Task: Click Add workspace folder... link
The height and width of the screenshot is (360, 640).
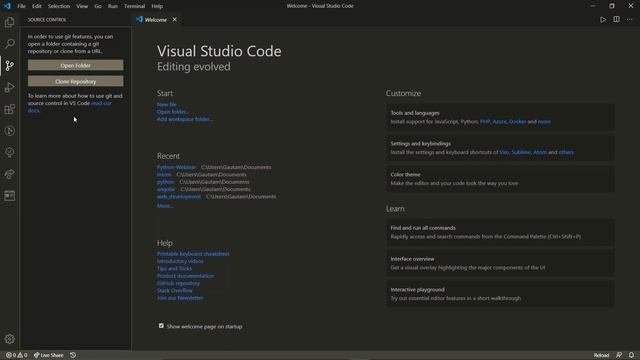Action: [x=185, y=119]
